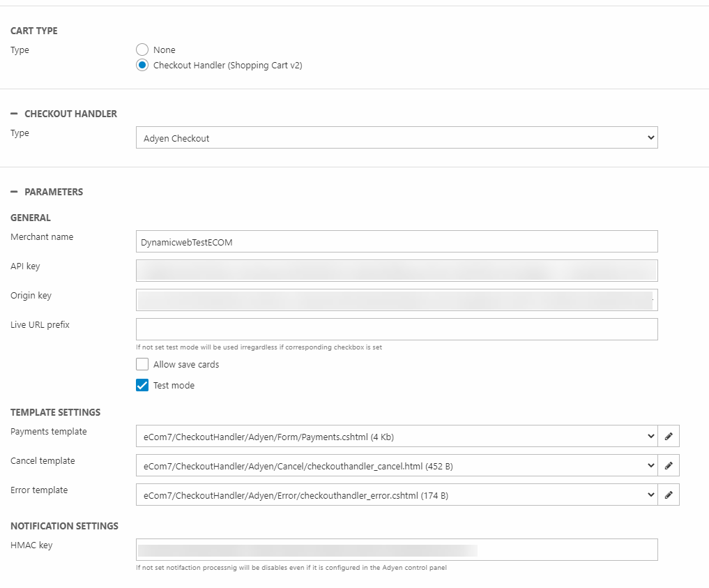Collapse the Parameters section
This screenshot has width=709, height=588.
point(14,192)
